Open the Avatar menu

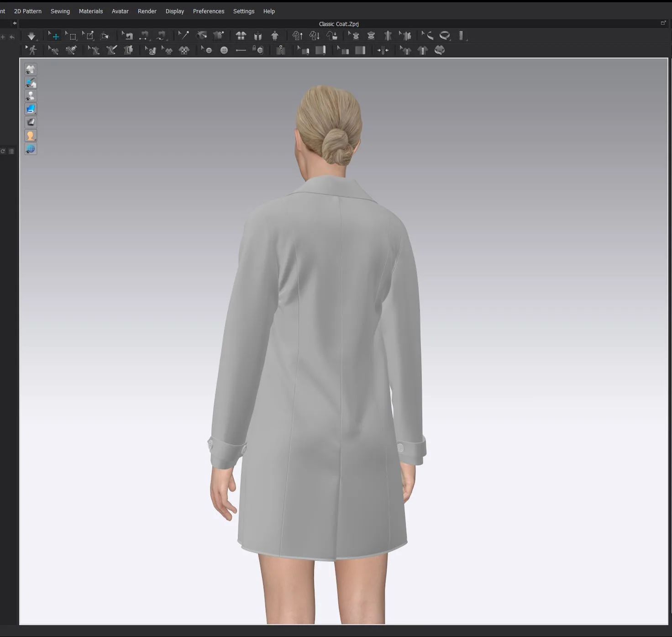(120, 11)
